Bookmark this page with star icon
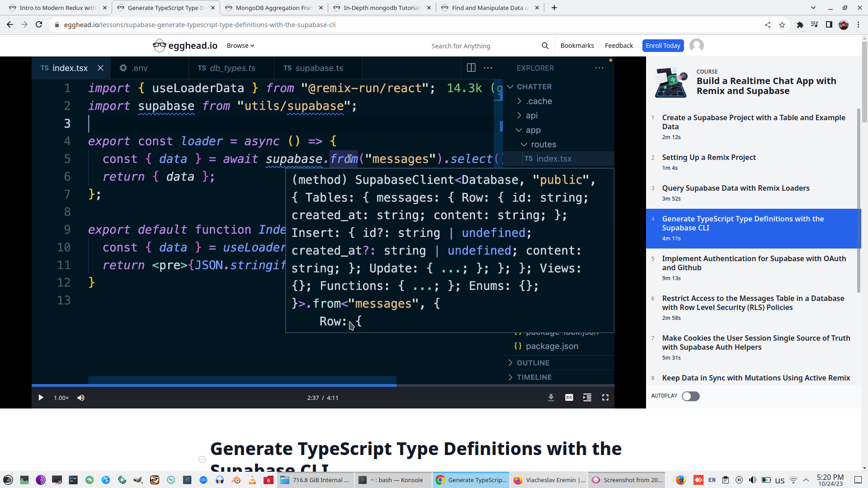868x488 pixels. click(x=782, y=25)
